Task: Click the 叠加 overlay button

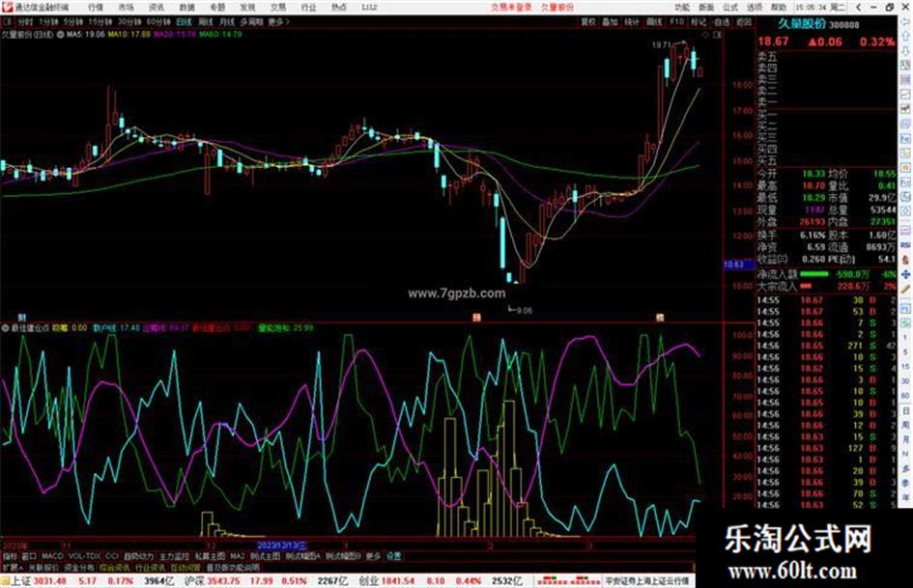Action: click(x=611, y=21)
